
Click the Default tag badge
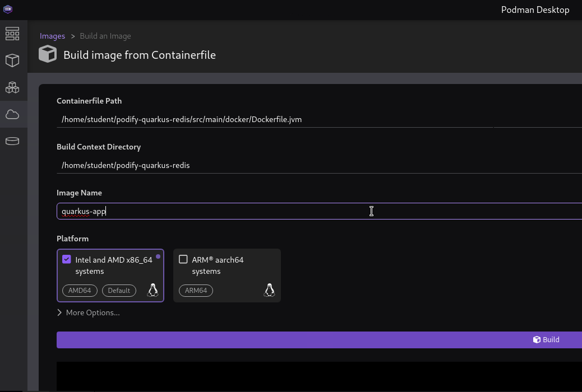point(119,291)
